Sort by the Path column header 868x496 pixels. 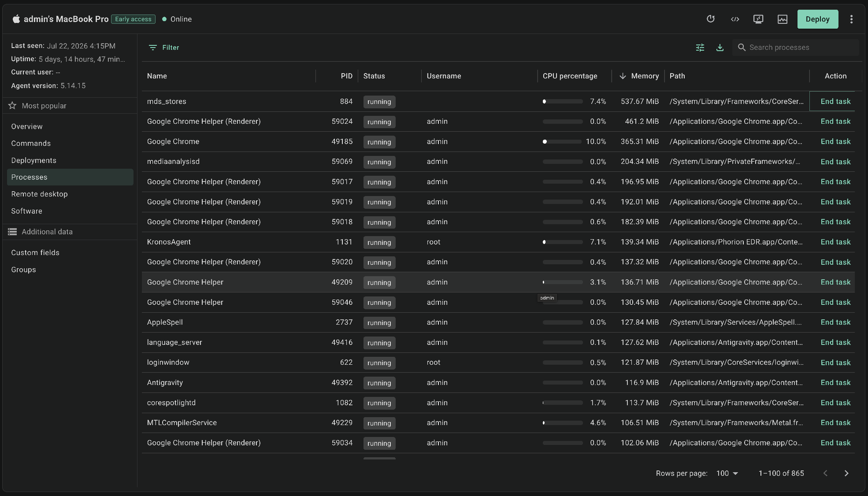click(x=677, y=76)
